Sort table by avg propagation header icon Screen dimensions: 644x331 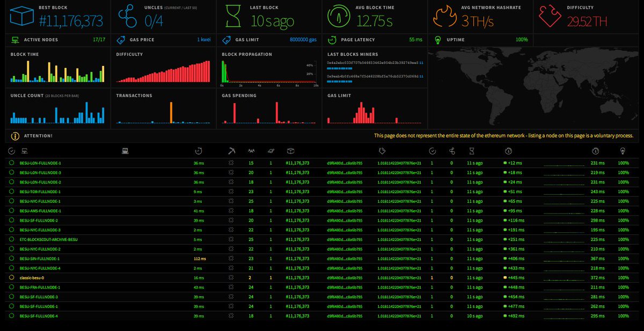(x=595, y=151)
